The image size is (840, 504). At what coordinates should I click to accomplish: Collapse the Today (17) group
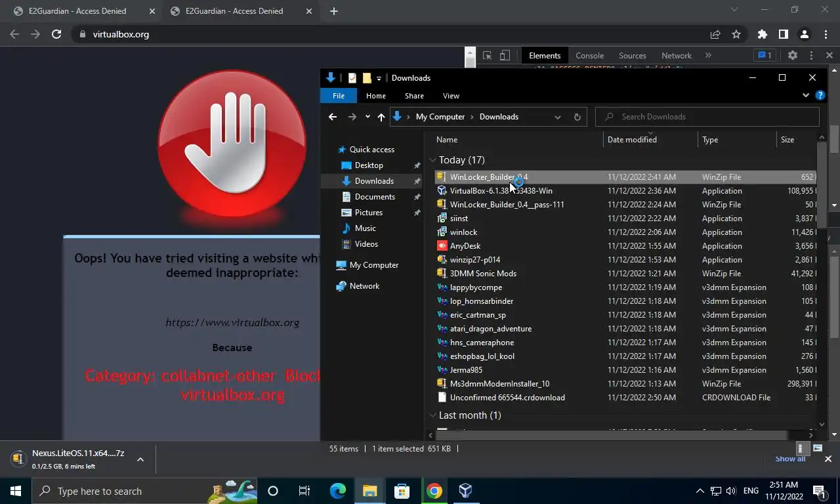point(433,160)
